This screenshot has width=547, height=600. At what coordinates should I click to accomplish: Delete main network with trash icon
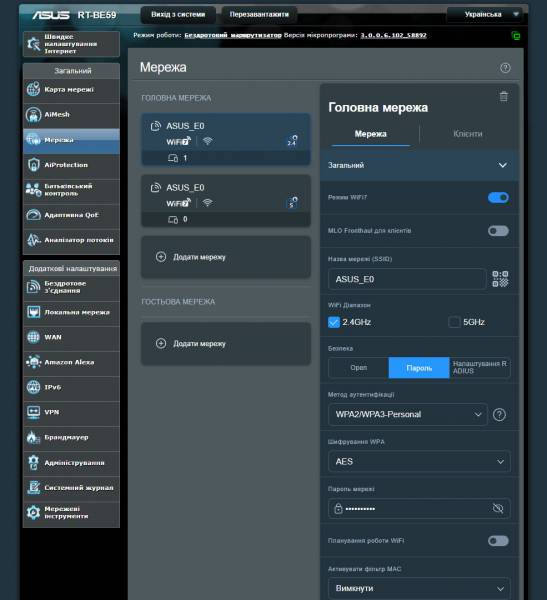(504, 96)
